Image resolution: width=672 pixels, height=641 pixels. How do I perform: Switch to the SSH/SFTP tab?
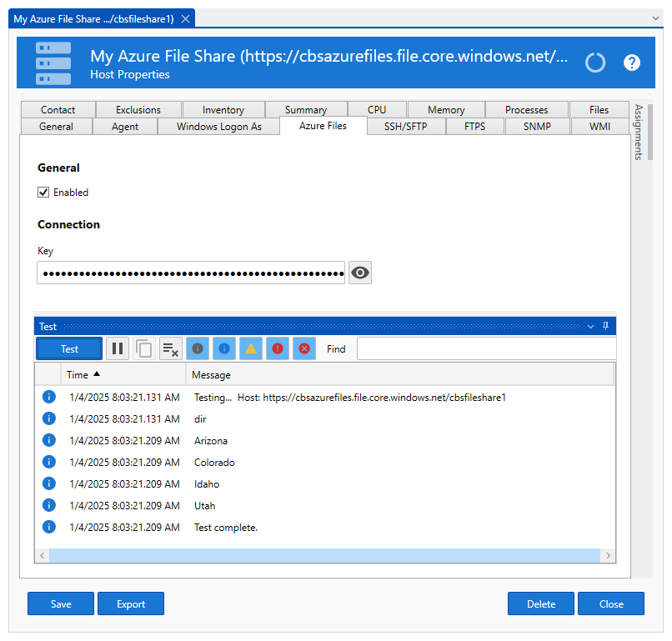tap(405, 127)
